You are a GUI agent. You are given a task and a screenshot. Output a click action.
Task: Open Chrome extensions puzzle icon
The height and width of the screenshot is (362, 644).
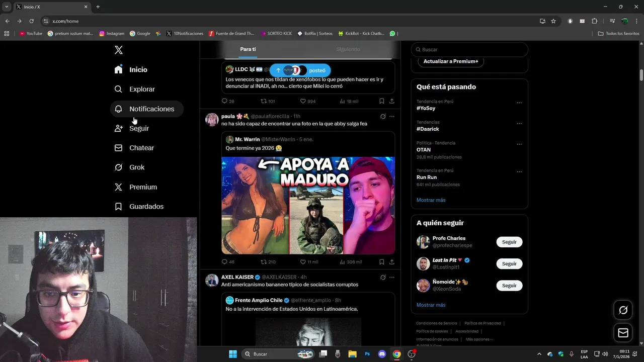(594, 21)
